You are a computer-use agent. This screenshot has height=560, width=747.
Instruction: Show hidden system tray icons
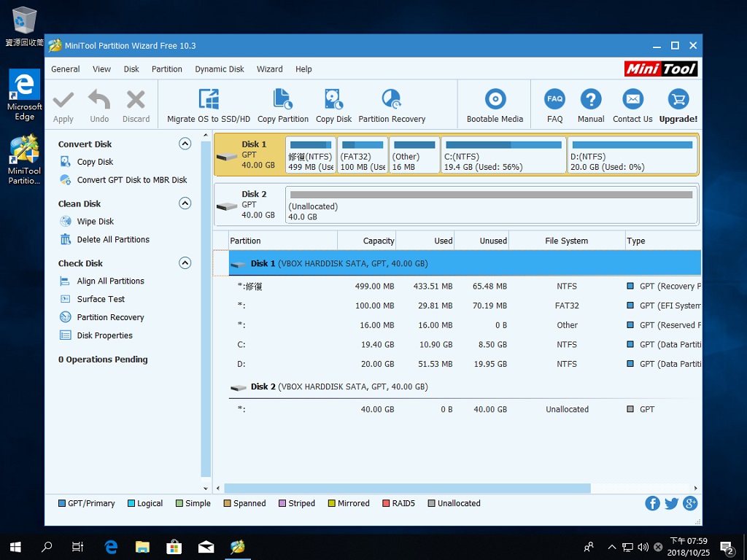coord(612,547)
